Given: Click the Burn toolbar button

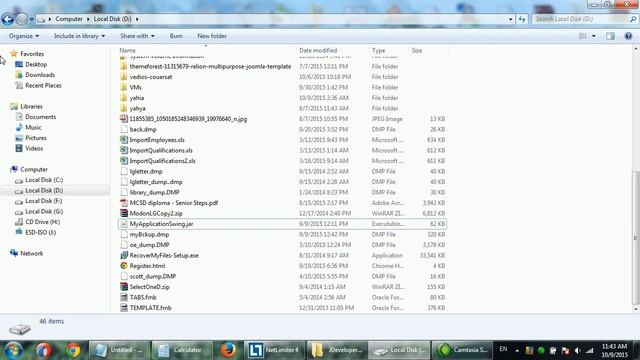Looking at the screenshot, I should tap(176, 36).
